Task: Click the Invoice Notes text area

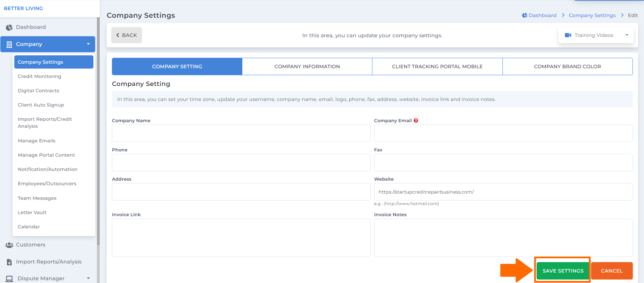Action: [503, 238]
